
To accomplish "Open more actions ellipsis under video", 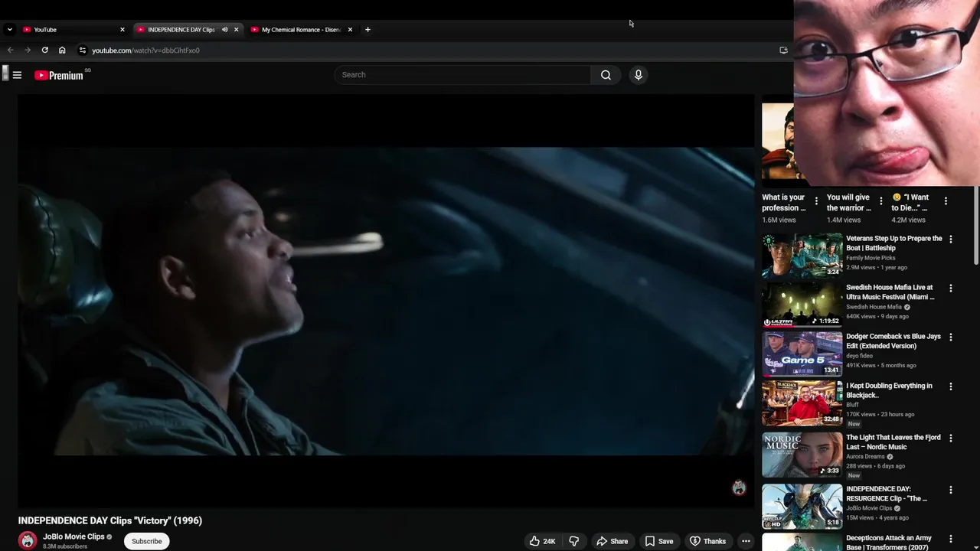I will [x=746, y=541].
